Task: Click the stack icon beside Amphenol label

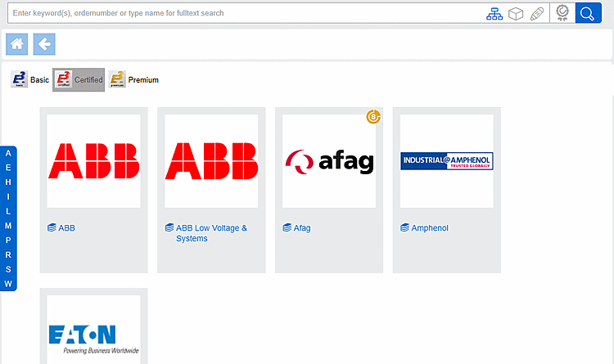Action: coord(404,227)
